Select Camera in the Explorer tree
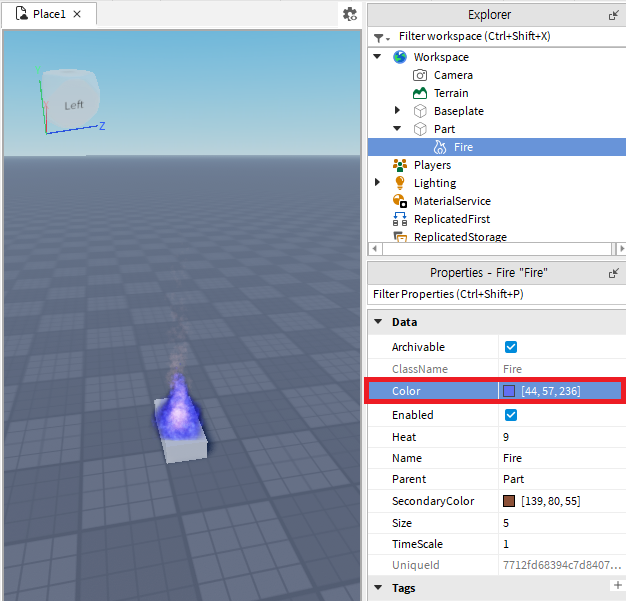Screen dimensions: 626x601 (453, 75)
